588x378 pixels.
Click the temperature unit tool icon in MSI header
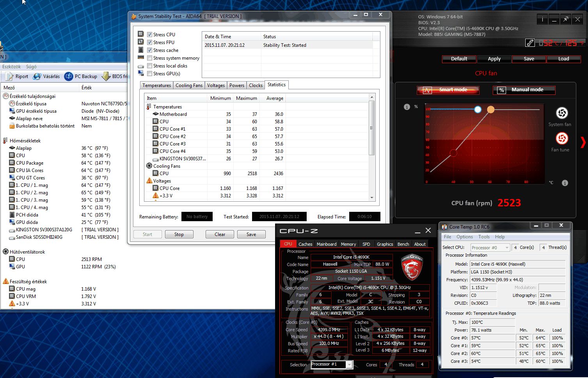pos(530,43)
